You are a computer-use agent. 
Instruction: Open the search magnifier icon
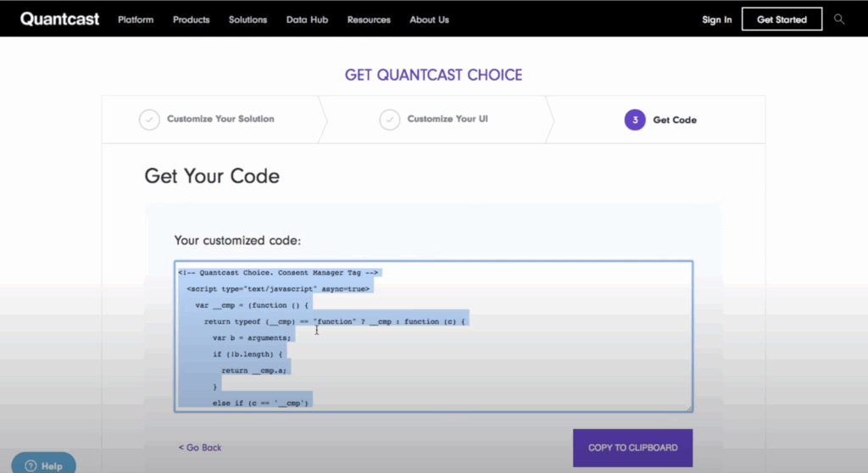pyautogui.click(x=839, y=19)
